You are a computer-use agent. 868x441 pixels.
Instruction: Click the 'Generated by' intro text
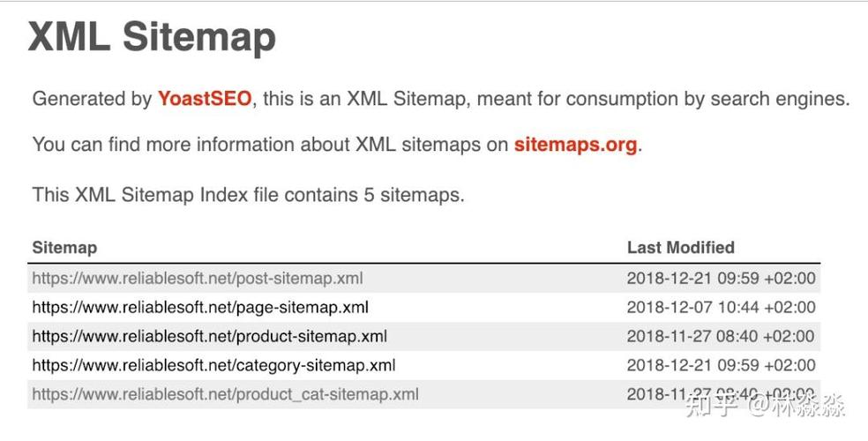coord(92,99)
